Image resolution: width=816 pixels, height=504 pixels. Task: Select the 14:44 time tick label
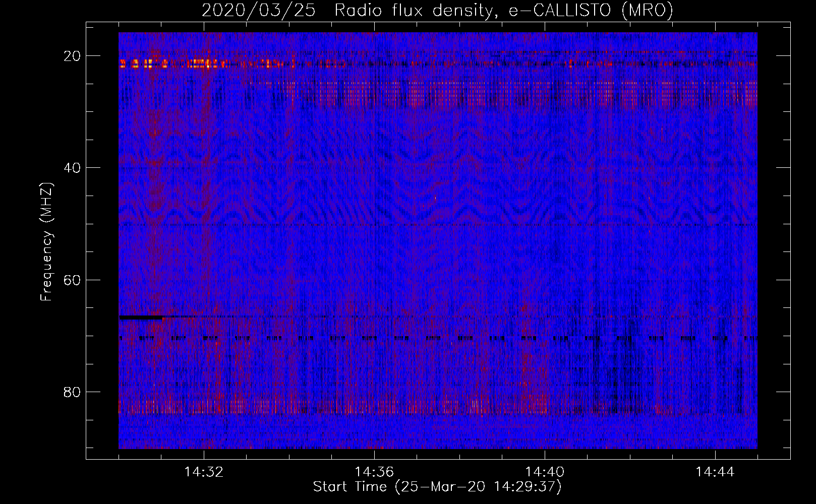715,472
